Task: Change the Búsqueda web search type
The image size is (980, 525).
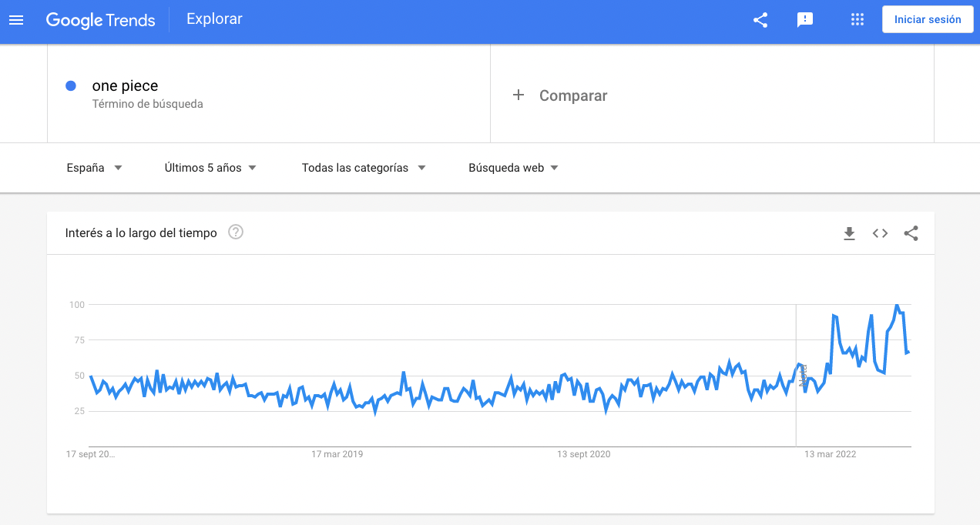Action: [x=513, y=168]
